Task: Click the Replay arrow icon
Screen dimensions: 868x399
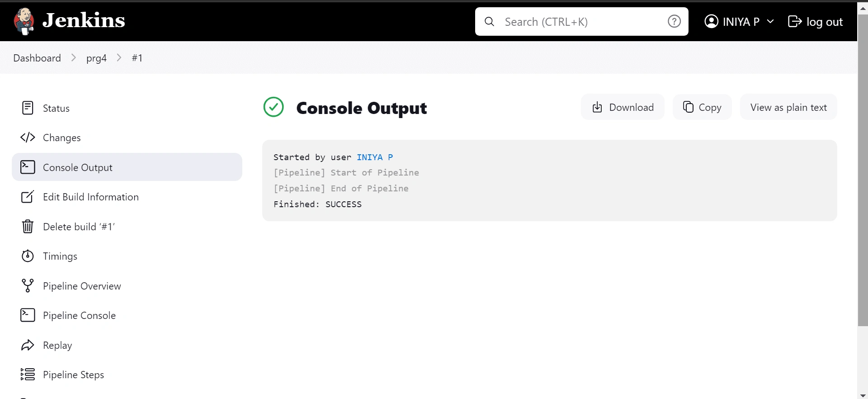Action: coord(28,345)
